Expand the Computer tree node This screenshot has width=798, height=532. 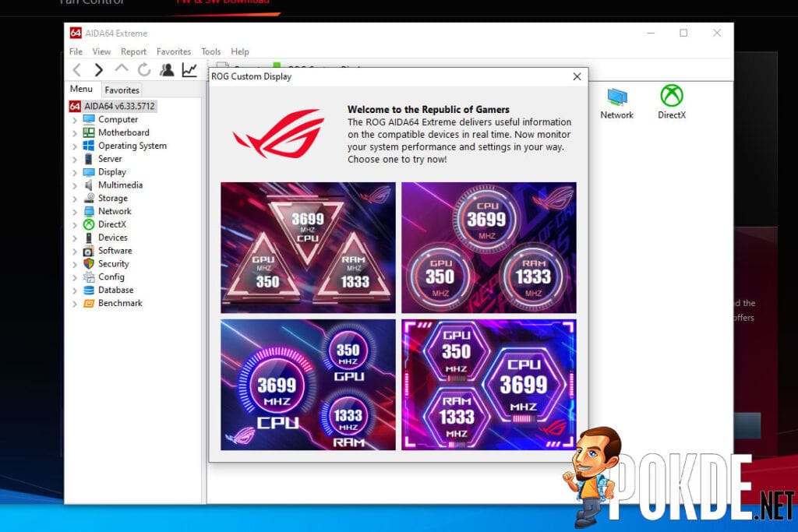[75, 120]
